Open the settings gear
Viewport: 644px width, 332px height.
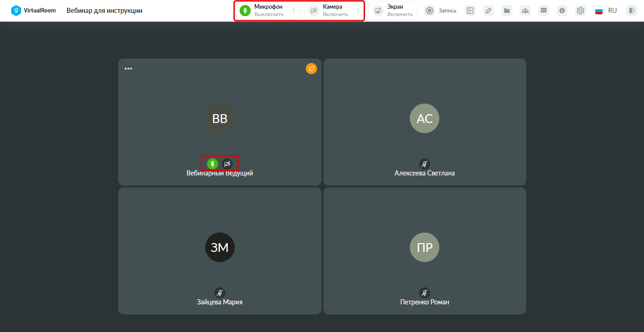581,11
